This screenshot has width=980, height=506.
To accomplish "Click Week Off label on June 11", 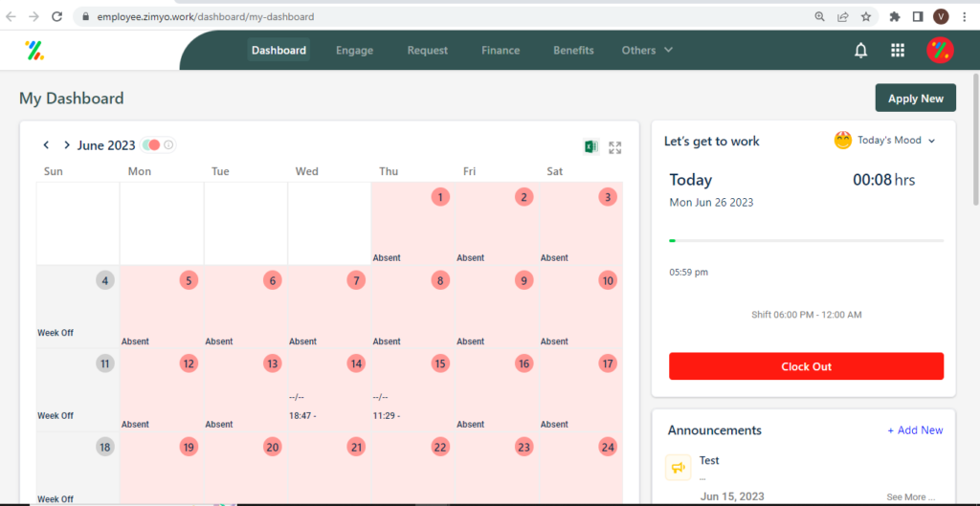I will pos(56,415).
